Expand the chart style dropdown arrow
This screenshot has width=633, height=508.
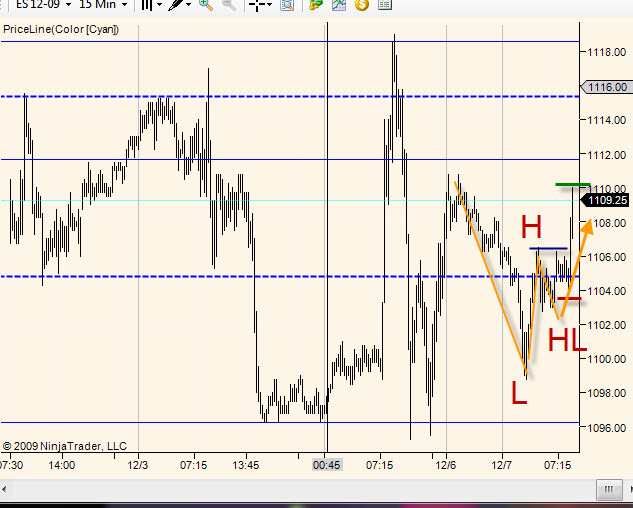coord(159,4)
